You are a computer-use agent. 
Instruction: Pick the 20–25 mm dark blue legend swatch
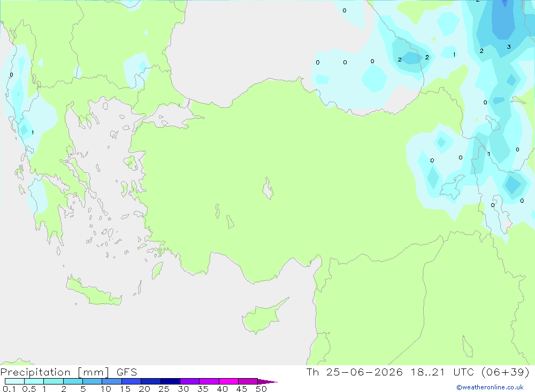pyautogui.click(x=151, y=381)
